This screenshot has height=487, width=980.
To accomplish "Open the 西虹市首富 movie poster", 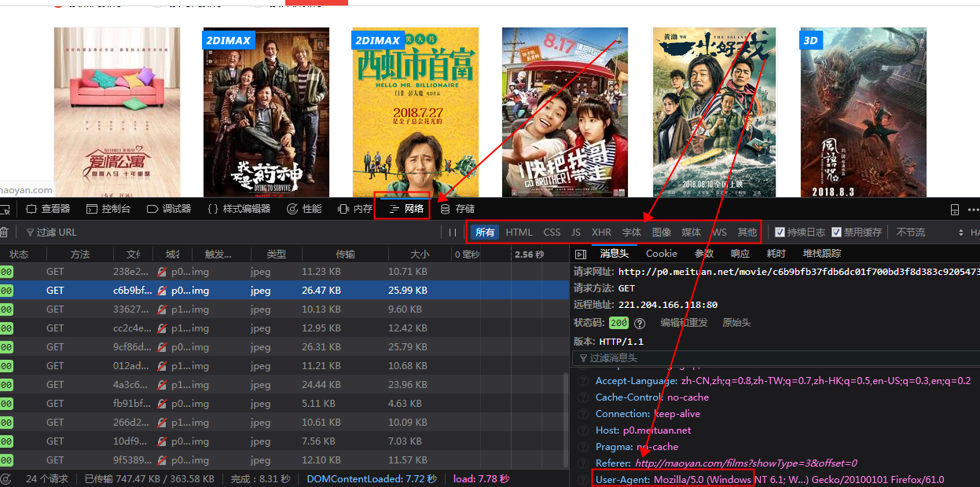I will (414, 112).
